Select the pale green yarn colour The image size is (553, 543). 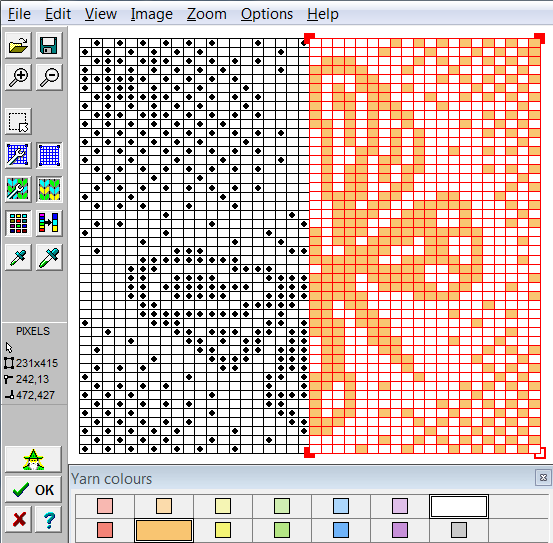pyautogui.click(x=282, y=506)
